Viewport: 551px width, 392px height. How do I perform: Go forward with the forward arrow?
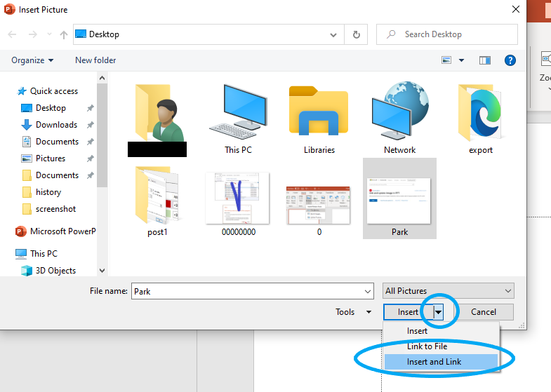pyautogui.click(x=33, y=34)
